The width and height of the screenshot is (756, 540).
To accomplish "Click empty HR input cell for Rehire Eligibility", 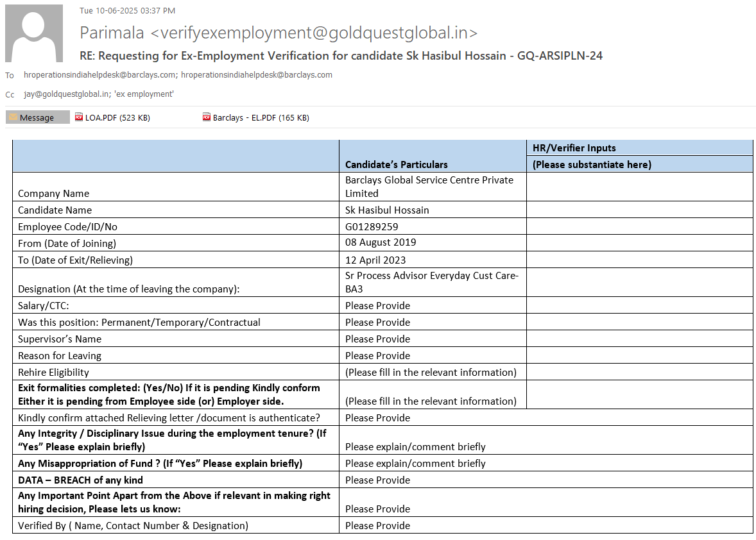I will click(x=639, y=373).
